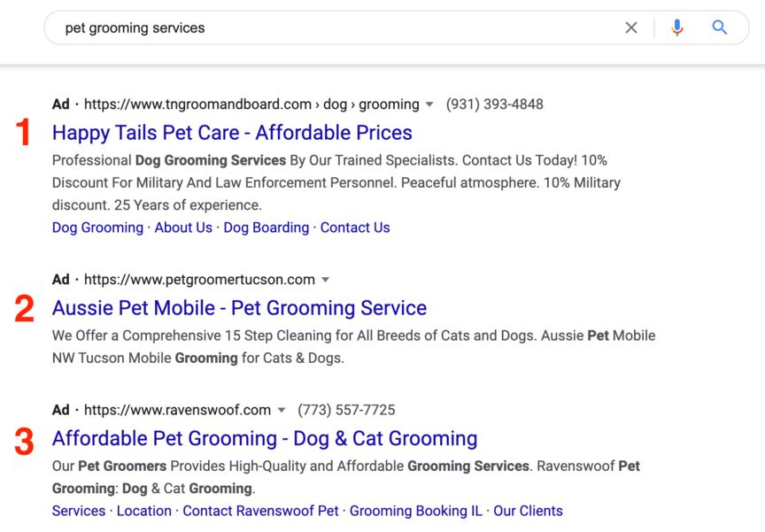Expand dropdown arrow next to tngroomandboard URL
Screen dimensions: 765x532
pyautogui.click(x=429, y=104)
